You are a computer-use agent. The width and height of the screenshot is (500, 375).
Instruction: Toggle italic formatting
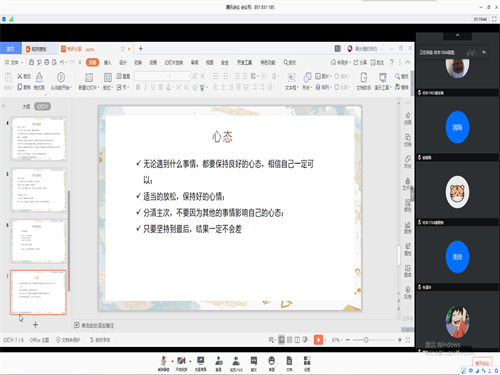(x=145, y=87)
